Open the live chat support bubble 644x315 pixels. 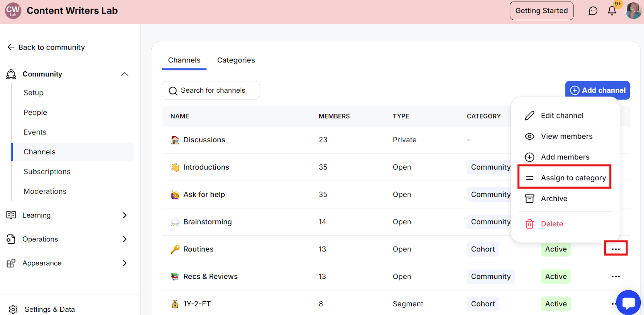[628, 303]
